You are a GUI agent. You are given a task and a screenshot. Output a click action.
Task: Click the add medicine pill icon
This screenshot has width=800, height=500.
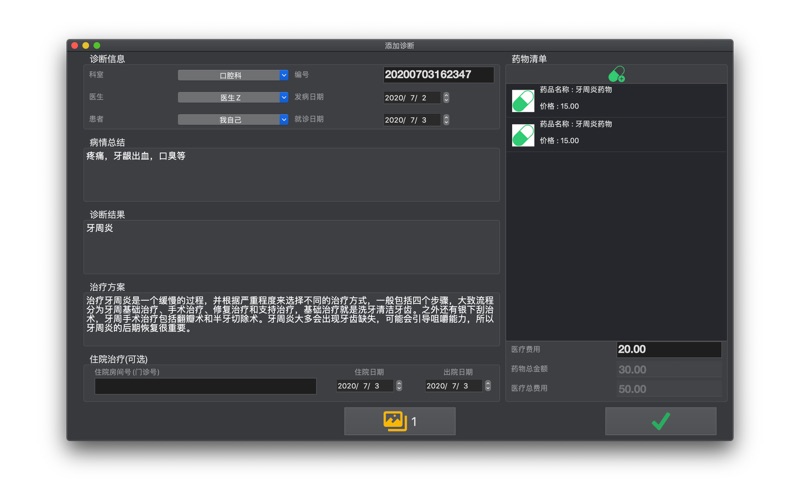tap(616, 74)
